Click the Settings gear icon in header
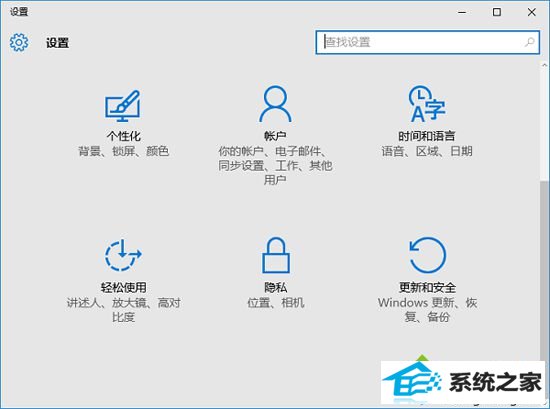 click(x=19, y=42)
